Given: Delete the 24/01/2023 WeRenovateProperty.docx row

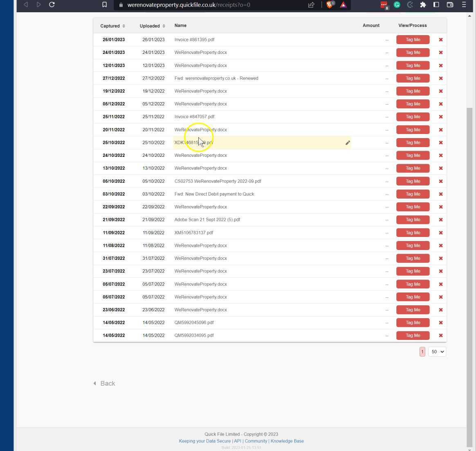Looking at the screenshot, I should click(x=441, y=52).
